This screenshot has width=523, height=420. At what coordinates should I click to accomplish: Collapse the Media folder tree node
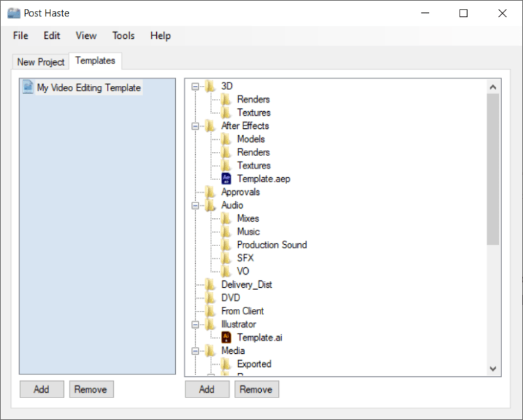[196, 351]
